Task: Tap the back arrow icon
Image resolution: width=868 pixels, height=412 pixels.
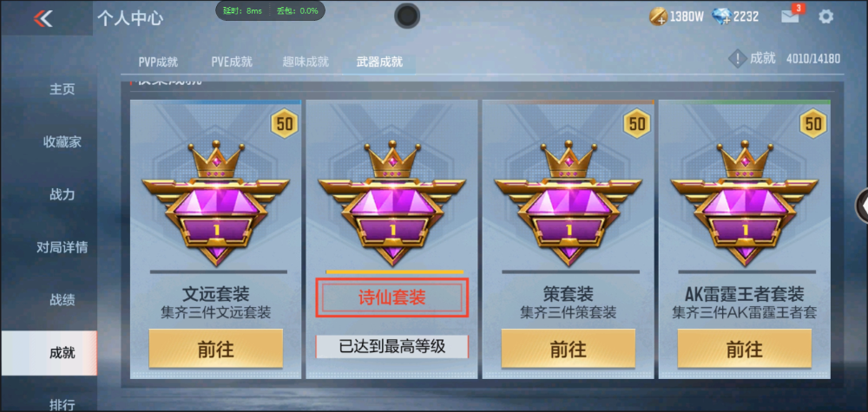Action: click(x=43, y=18)
